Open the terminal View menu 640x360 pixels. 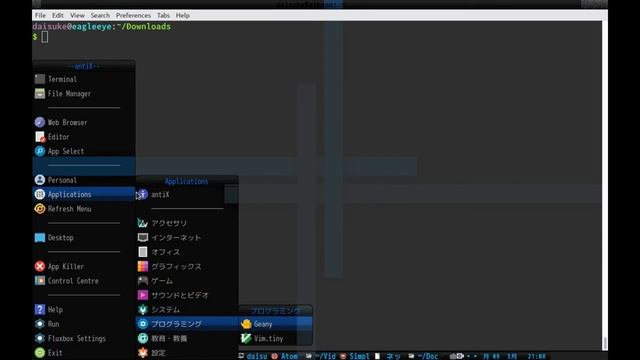tap(77, 16)
